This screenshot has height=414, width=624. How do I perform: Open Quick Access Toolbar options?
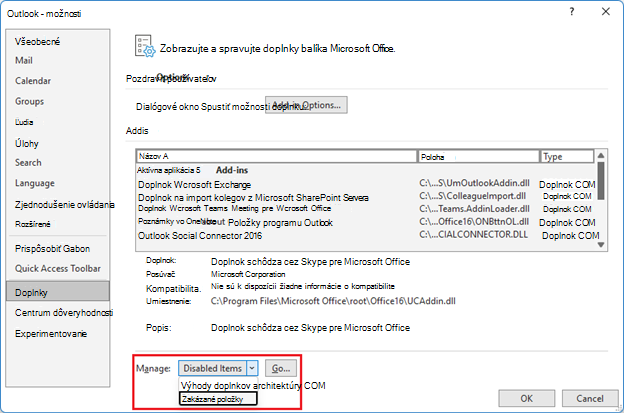click(x=58, y=269)
